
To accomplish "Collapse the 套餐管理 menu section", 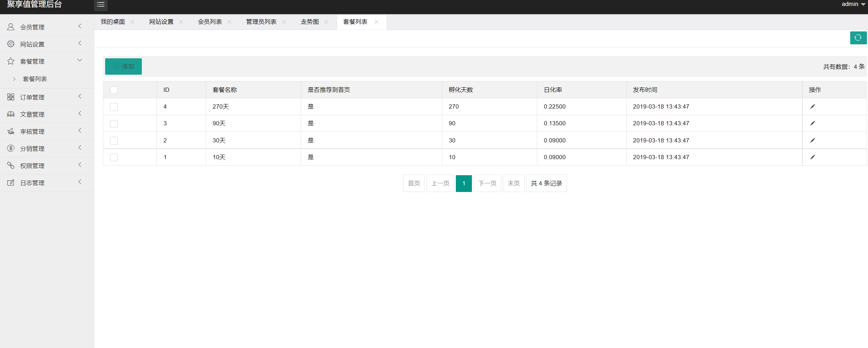I will pos(80,60).
